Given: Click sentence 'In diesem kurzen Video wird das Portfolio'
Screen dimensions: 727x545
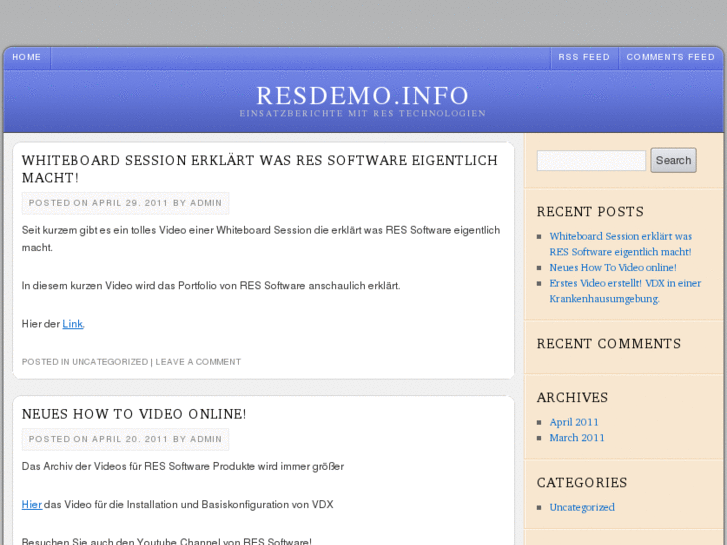Looking at the screenshot, I should pyautogui.click(x=211, y=286).
